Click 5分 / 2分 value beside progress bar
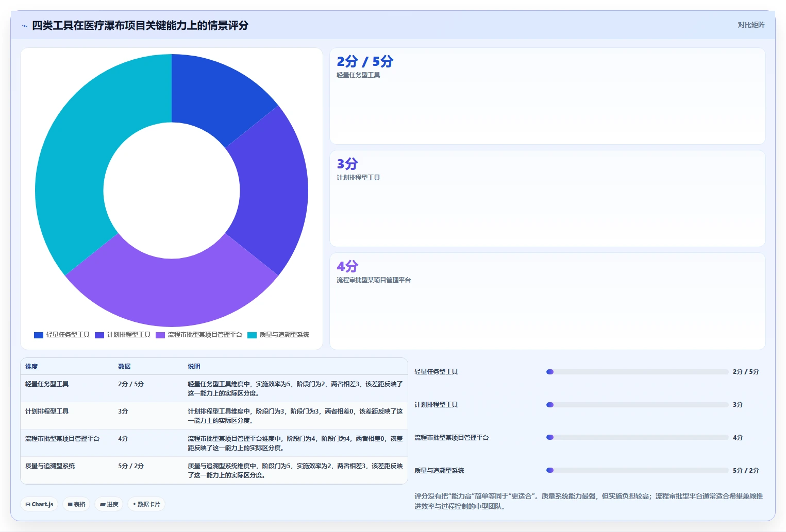Image resolution: width=786 pixels, height=532 pixels. (x=746, y=471)
